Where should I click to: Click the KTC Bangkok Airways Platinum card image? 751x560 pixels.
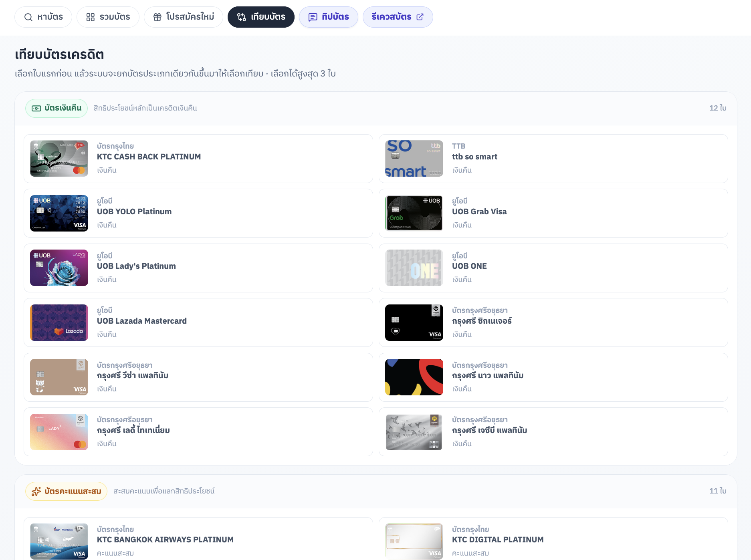(59, 541)
